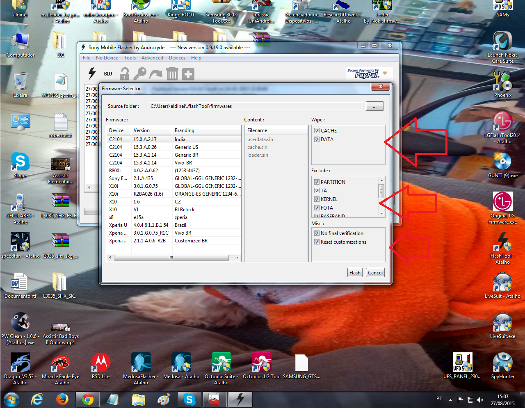This screenshot has width=525, height=420.
Task: Toggle the KERNEL exclude checkbox
Action: (317, 199)
